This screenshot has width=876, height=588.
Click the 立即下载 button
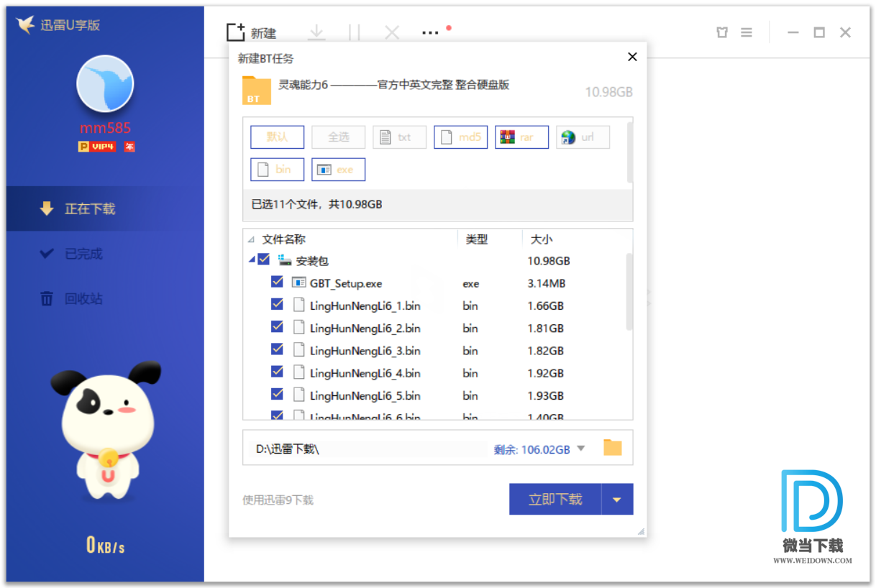coord(555,499)
